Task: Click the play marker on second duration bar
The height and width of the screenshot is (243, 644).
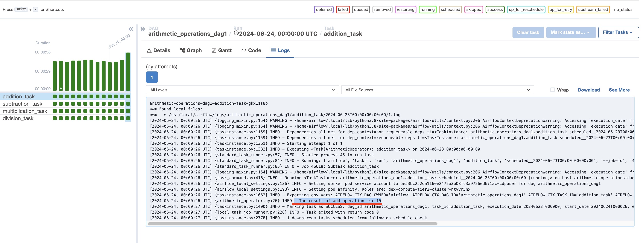Action: [x=61, y=89]
